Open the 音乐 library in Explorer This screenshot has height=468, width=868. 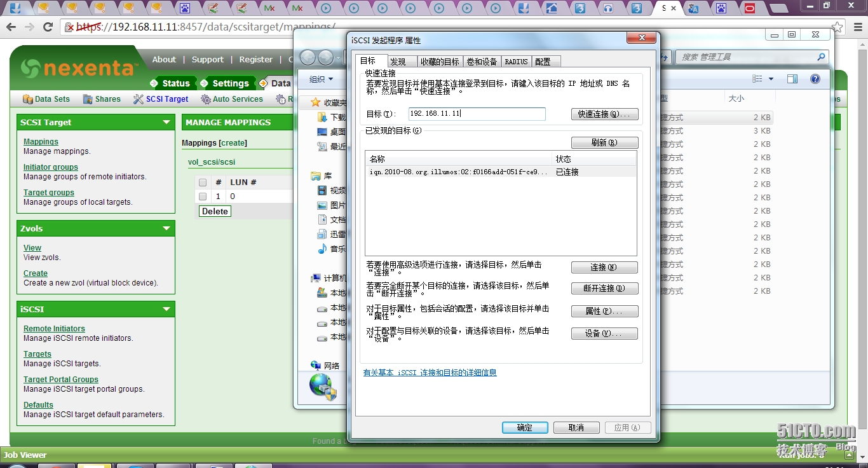pyautogui.click(x=332, y=249)
